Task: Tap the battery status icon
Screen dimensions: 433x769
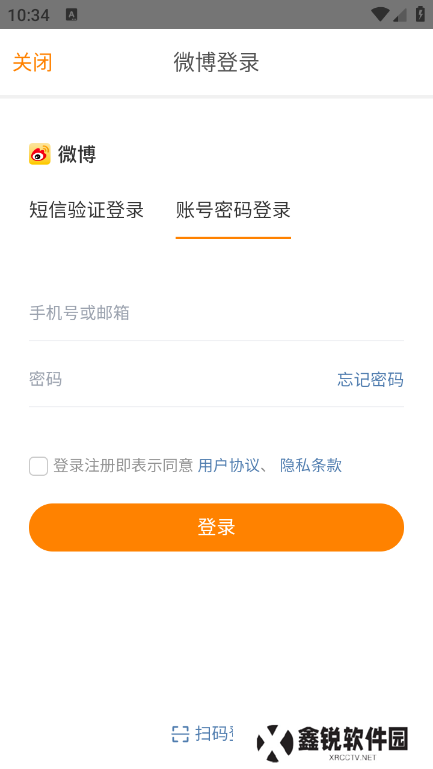Action: tap(420, 14)
